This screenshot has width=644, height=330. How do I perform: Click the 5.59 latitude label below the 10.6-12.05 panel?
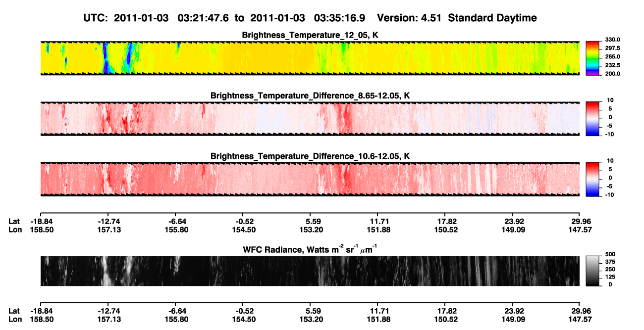310,221
